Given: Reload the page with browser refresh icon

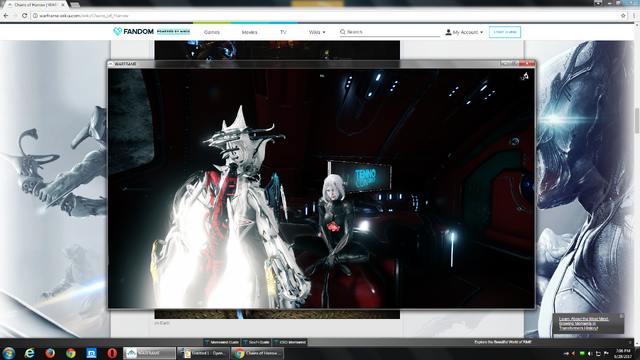Looking at the screenshot, I should click(x=24, y=16).
